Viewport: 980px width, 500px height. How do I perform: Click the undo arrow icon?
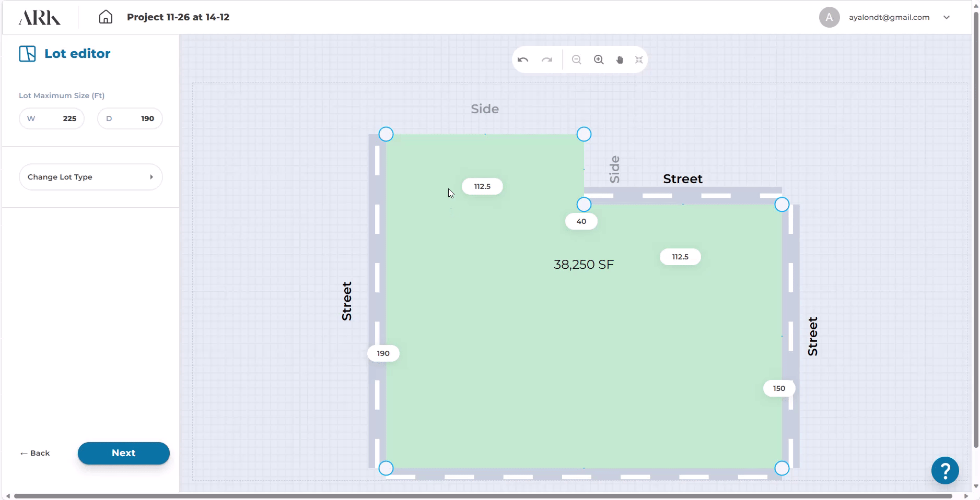[523, 60]
